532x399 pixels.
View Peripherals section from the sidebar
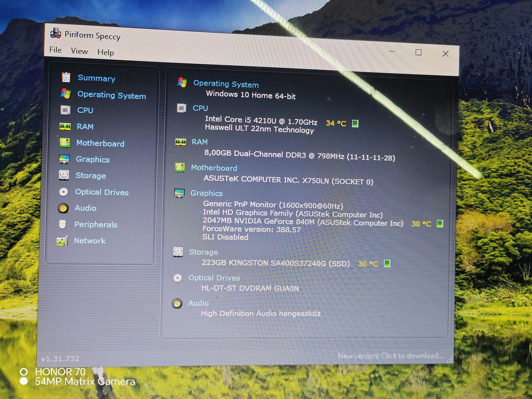(x=96, y=225)
